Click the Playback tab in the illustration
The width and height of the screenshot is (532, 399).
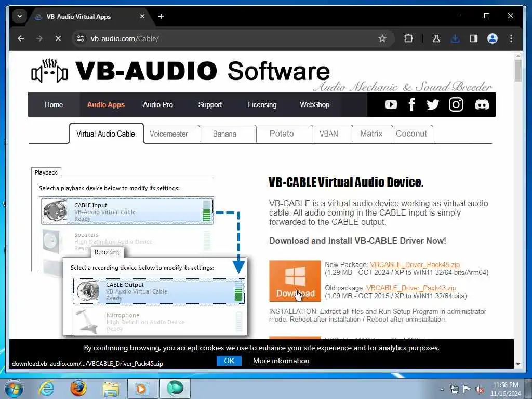pyautogui.click(x=46, y=172)
